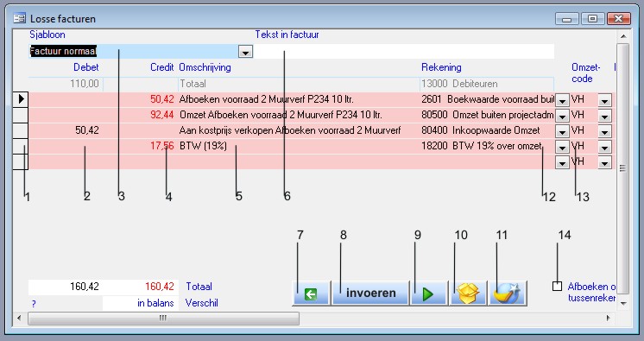The width and height of the screenshot is (644, 341).
Task: Click the vertical scrollbar down arrow
Action: [623, 304]
